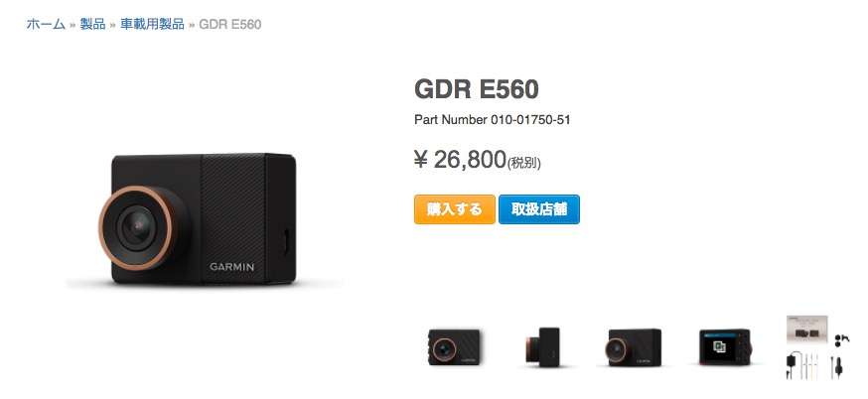Select the Part Number 010-01750-51 text
The height and width of the screenshot is (399, 868).
coord(493,119)
